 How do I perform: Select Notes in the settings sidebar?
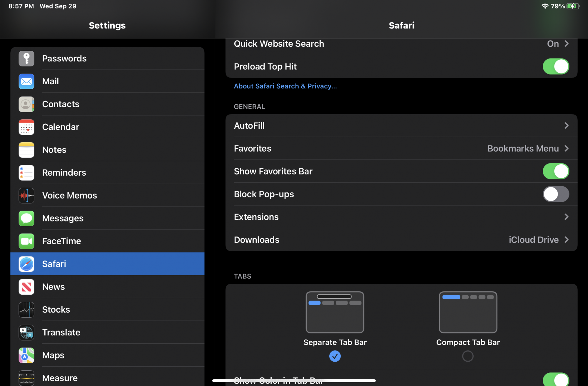click(x=54, y=150)
